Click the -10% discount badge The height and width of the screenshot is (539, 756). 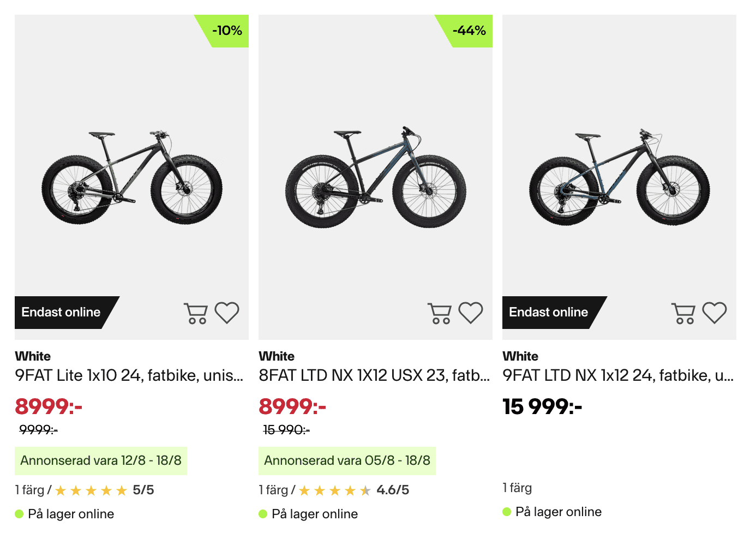tap(226, 31)
